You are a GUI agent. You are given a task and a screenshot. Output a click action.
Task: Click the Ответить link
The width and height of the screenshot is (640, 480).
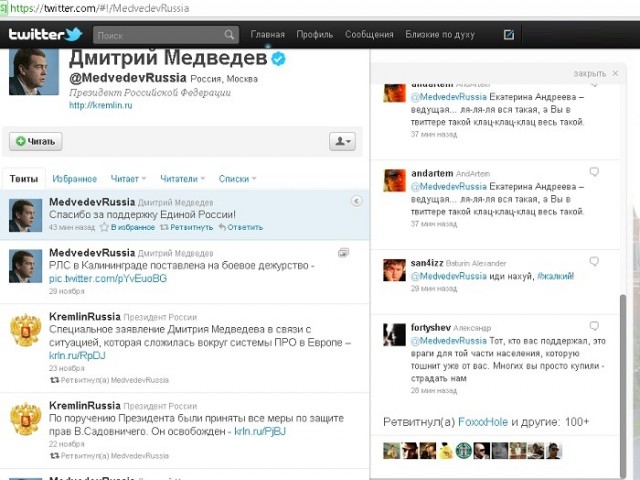pos(241,227)
